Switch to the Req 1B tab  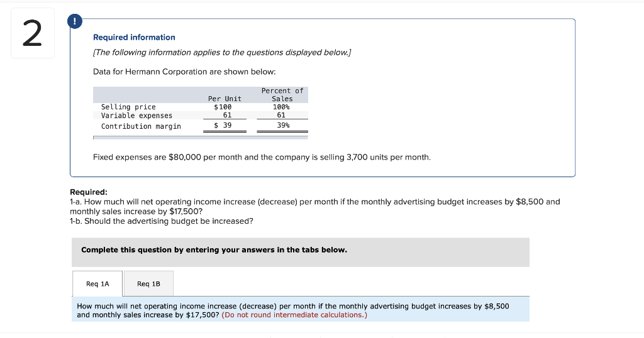(x=148, y=284)
